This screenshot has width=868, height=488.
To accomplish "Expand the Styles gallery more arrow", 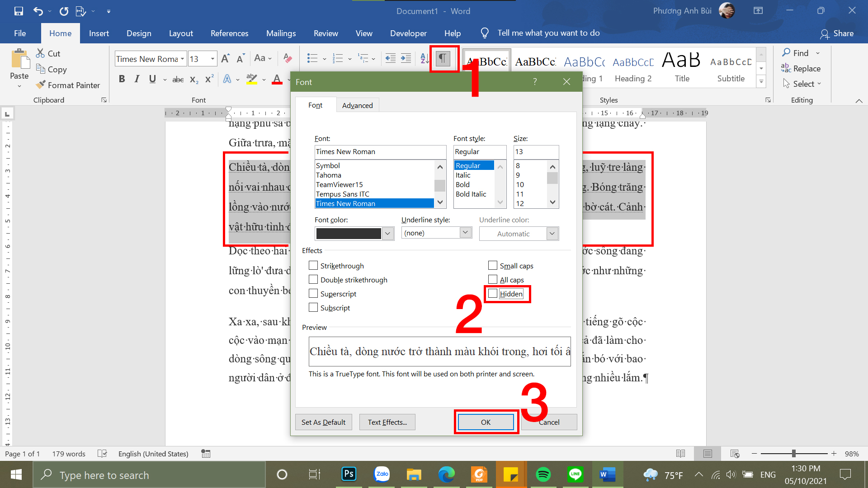I will coord(761,82).
